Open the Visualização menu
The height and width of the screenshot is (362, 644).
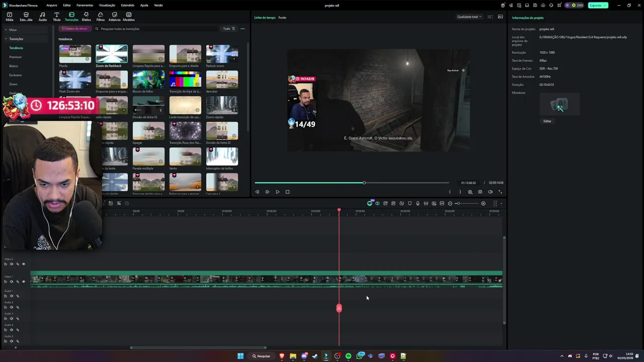(x=107, y=5)
